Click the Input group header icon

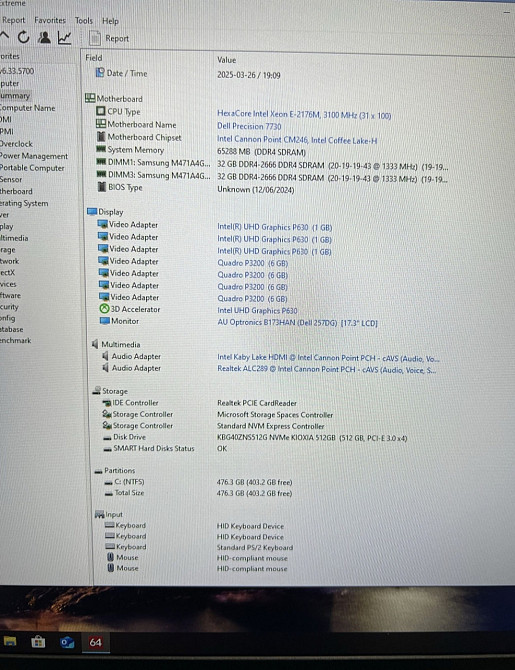(x=100, y=514)
